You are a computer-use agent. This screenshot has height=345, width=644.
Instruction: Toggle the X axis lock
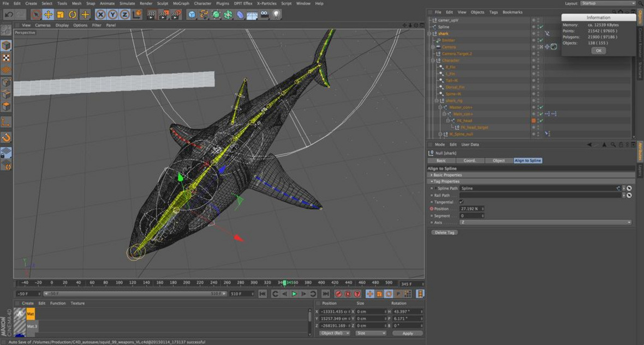pos(101,15)
